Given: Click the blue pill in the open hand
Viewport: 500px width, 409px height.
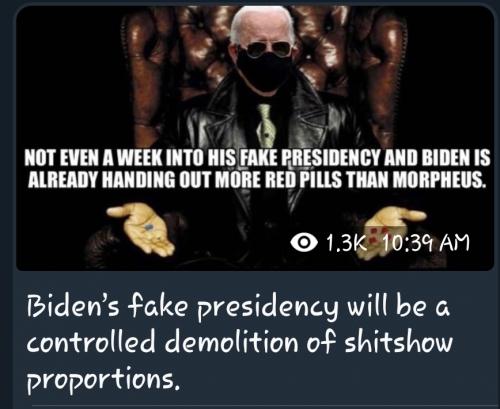Looking at the screenshot, I should (x=149, y=228).
